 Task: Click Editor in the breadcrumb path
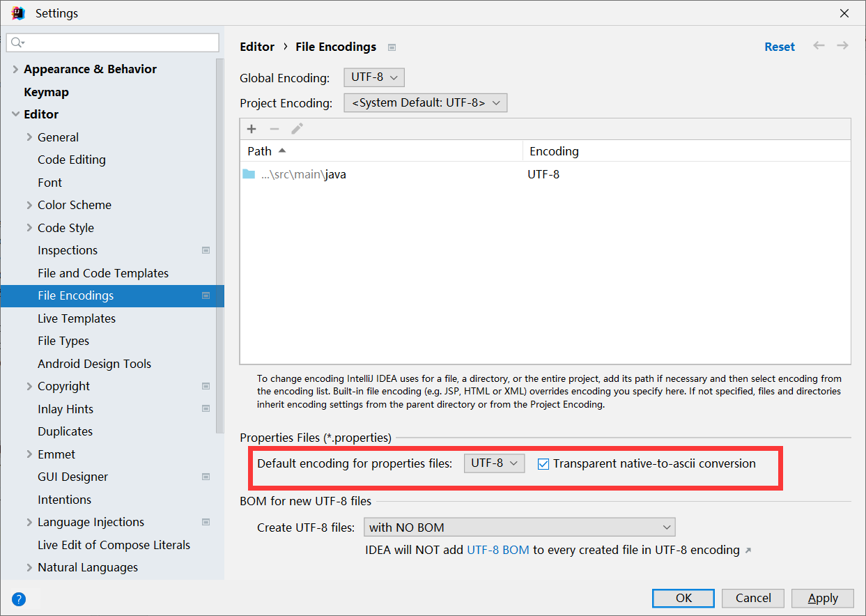click(x=257, y=47)
